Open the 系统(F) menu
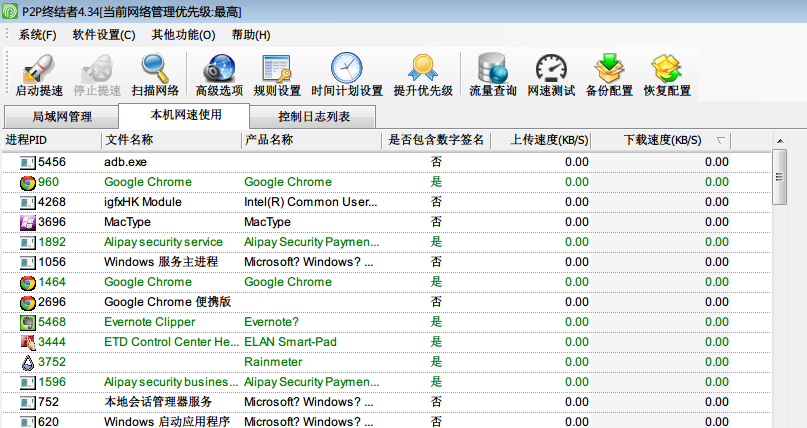This screenshot has height=428, width=807. [38, 35]
